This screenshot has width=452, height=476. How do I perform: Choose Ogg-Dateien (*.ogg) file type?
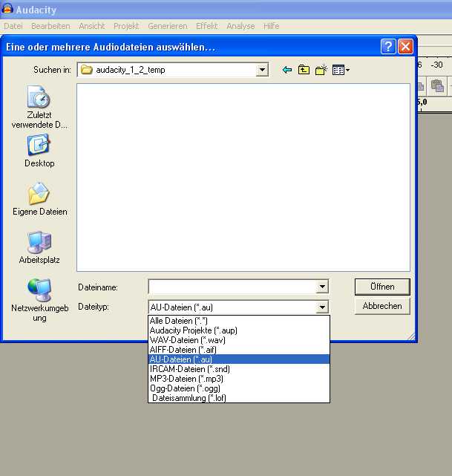pyautogui.click(x=239, y=388)
